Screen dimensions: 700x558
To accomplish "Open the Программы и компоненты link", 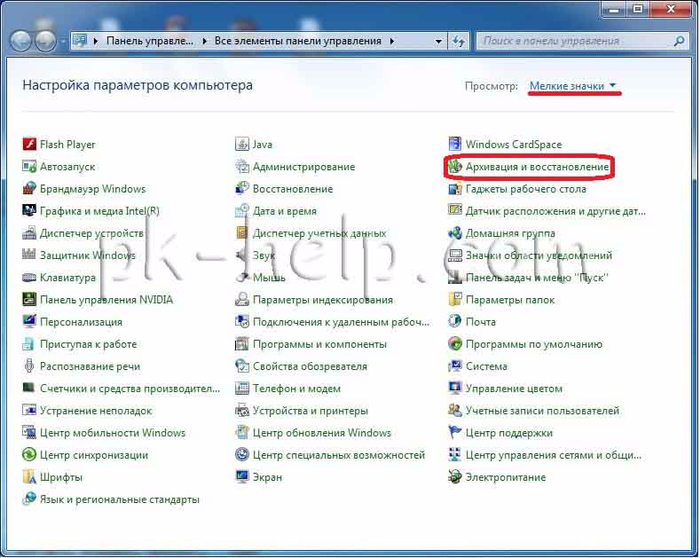I will coord(319,344).
